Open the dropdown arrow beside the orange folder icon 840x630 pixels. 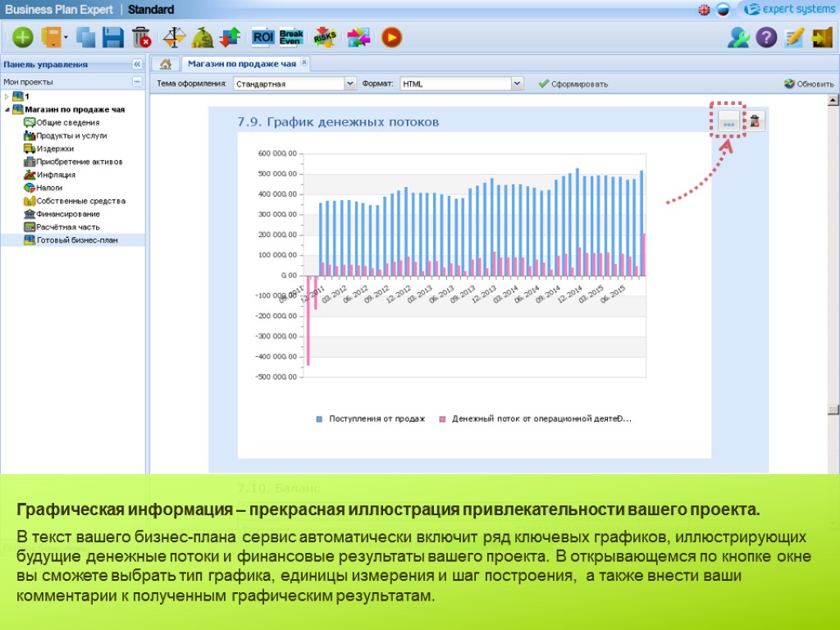coord(66,38)
